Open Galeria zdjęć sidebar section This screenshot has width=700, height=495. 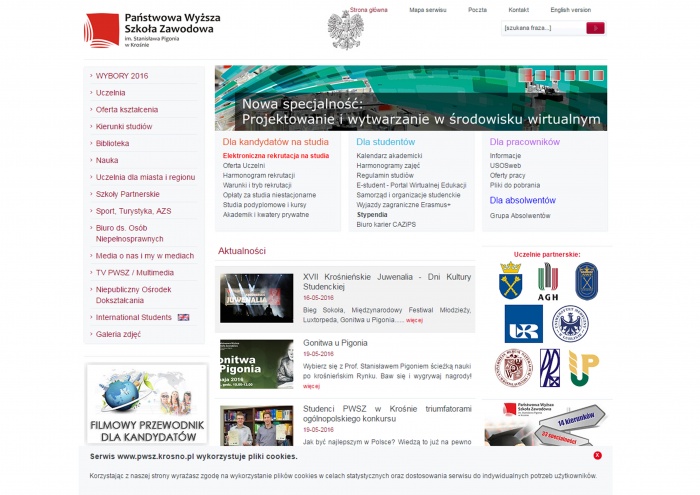(x=118, y=334)
